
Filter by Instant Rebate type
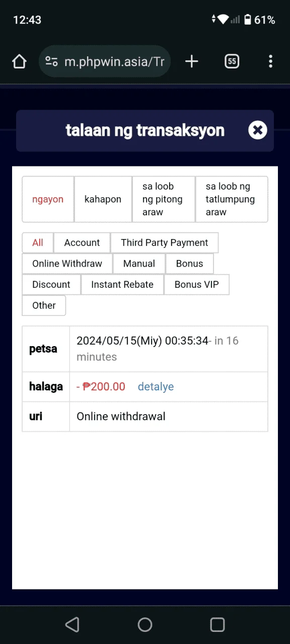point(122,284)
